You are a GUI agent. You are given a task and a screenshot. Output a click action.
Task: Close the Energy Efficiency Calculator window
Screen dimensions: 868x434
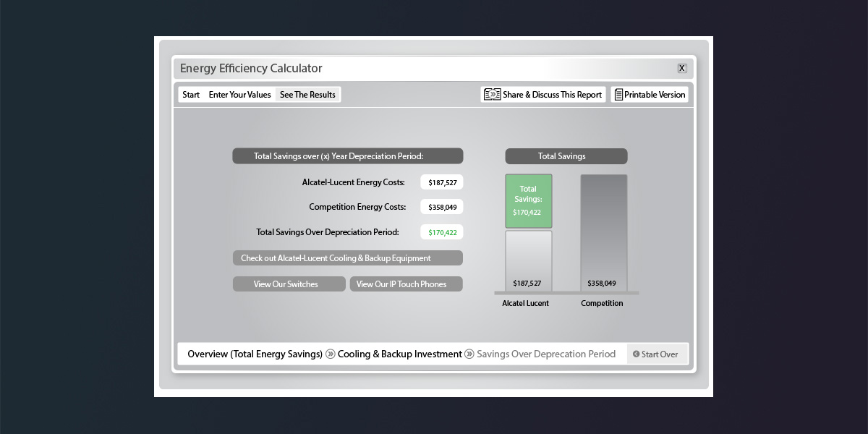point(681,68)
